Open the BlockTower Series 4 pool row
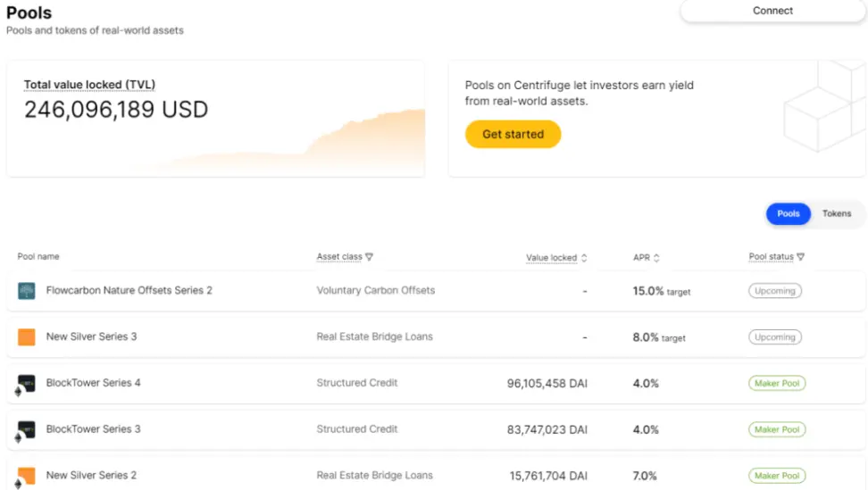868x490 pixels. click(94, 384)
